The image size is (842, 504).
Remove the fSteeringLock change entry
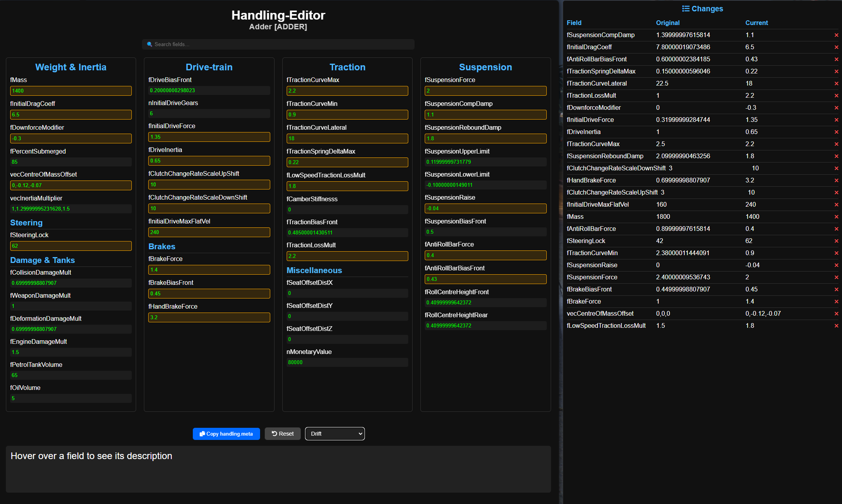pyautogui.click(x=836, y=241)
